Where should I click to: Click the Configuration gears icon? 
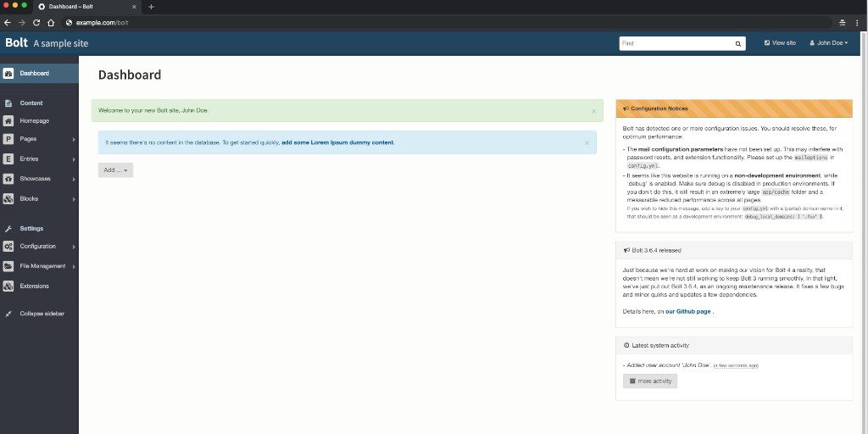click(x=8, y=247)
